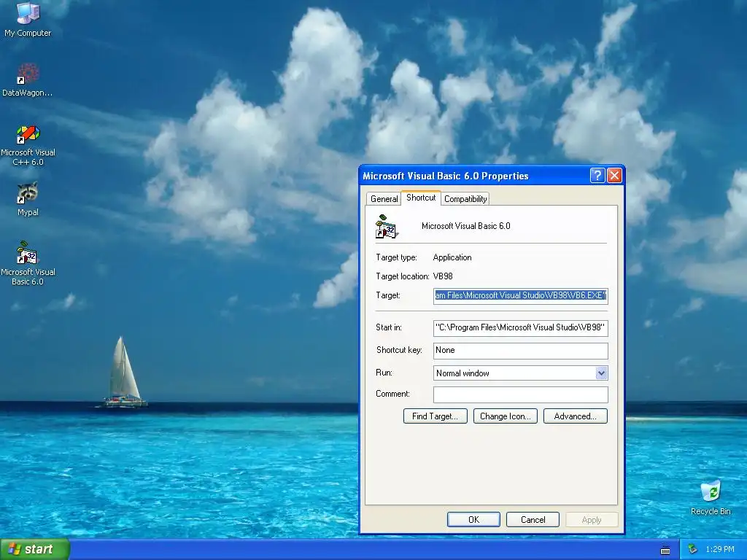This screenshot has height=560, width=747.
Task: Select the Microsoft Visual Basic 6.0 desktop icon
Action: tap(28, 263)
